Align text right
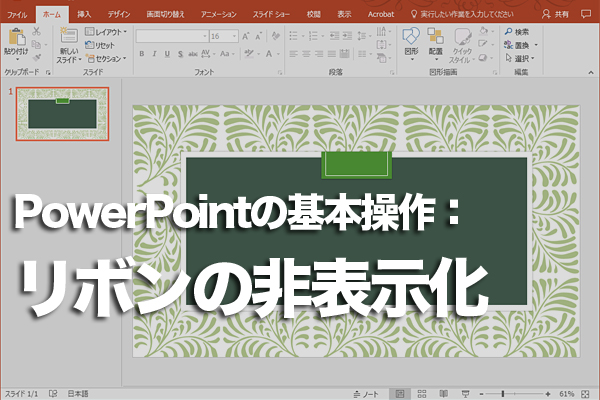 pyautogui.click(x=319, y=54)
